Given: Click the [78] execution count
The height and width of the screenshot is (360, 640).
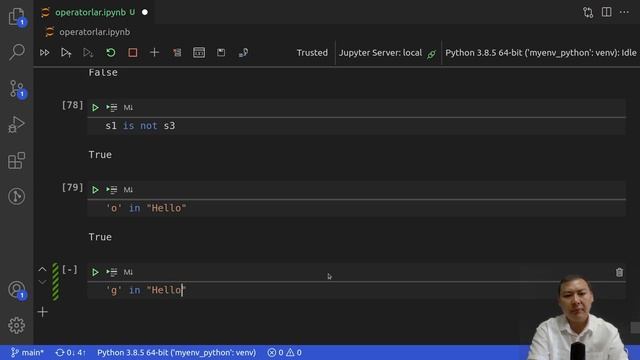Looking at the screenshot, I should pyautogui.click(x=72, y=105).
